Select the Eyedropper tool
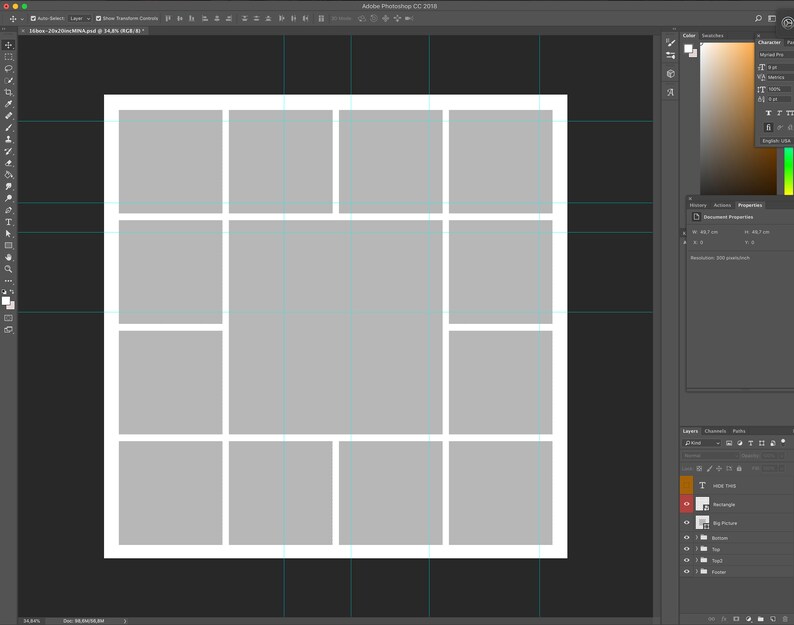794x625 pixels. coord(9,104)
